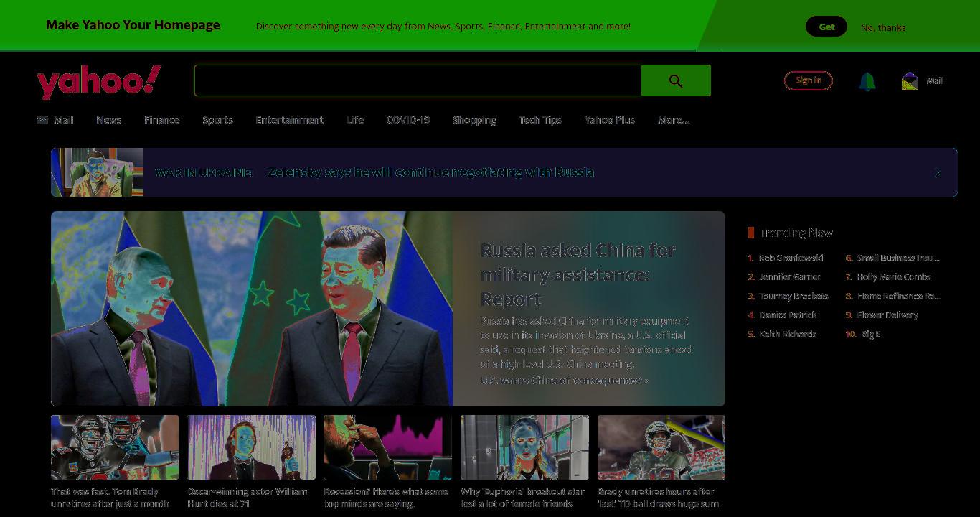Image resolution: width=980 pixels, height=517 pixels.
Task: Expand the More... navigation menu
Action: pos(674,120)
